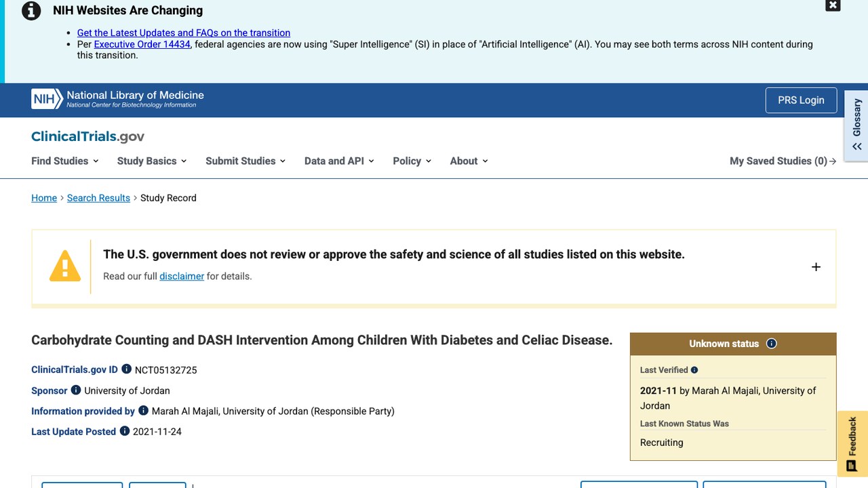
Task: Open the About menu
Action: point(469,161)
